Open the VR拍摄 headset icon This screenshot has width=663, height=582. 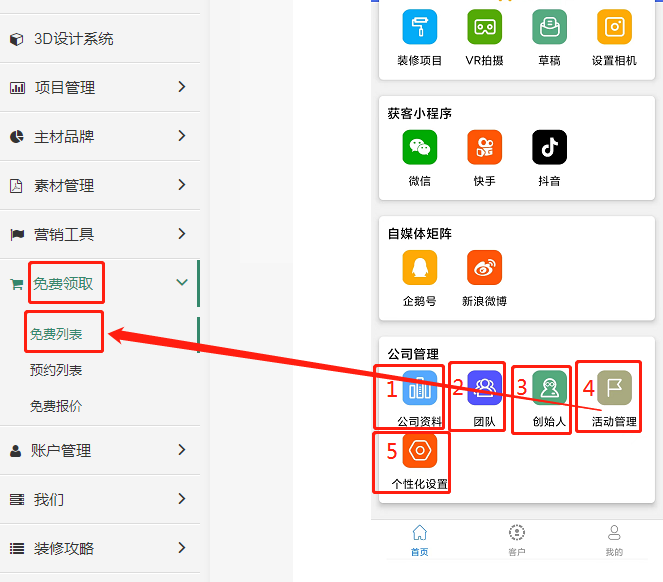coord(485,27)
